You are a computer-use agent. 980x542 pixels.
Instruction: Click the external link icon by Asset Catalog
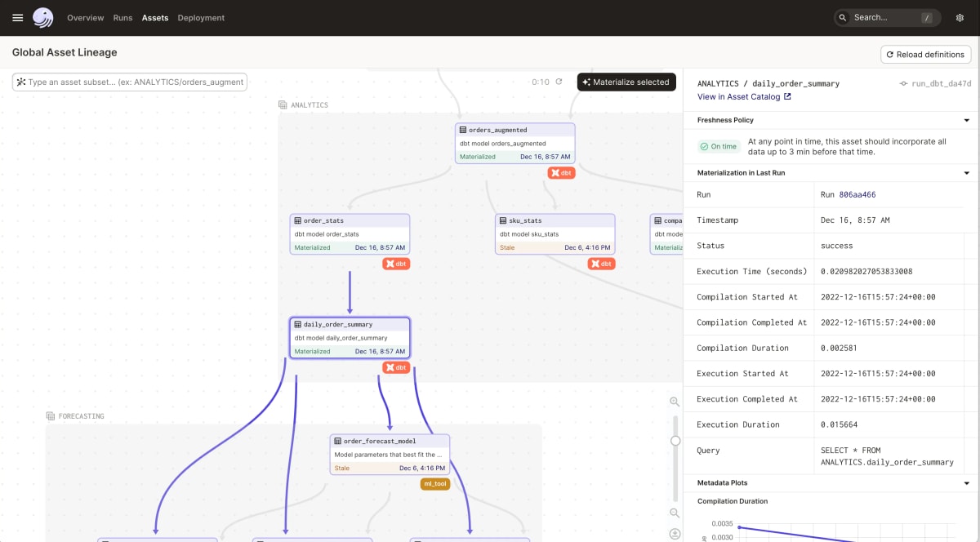(x=787, y=96)
